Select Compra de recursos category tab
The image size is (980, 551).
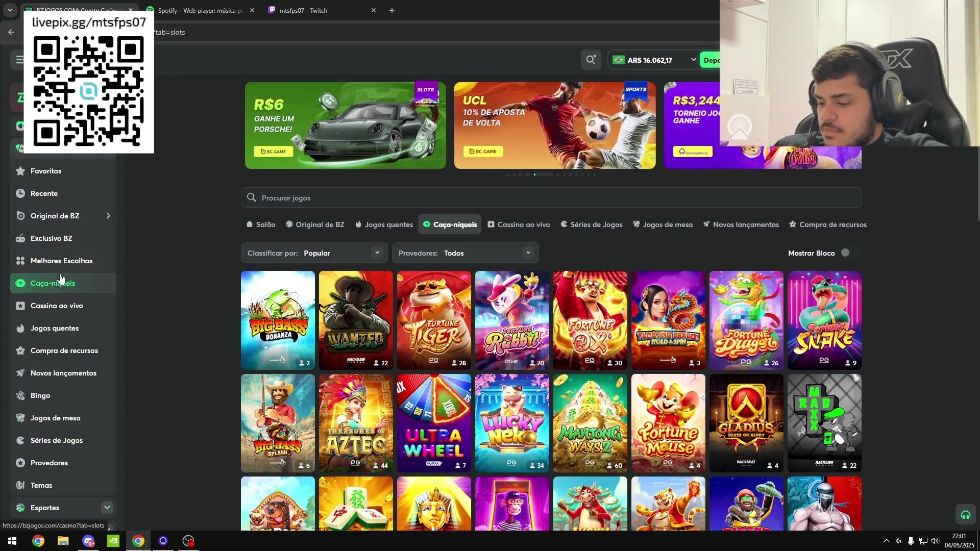(x=827, y=224)
